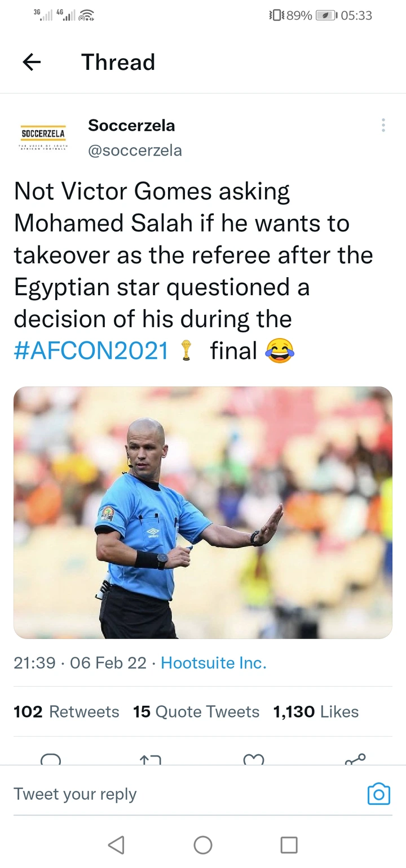Tap Android recent apps square button
This screenshot has width=406, height=868.
289,844
